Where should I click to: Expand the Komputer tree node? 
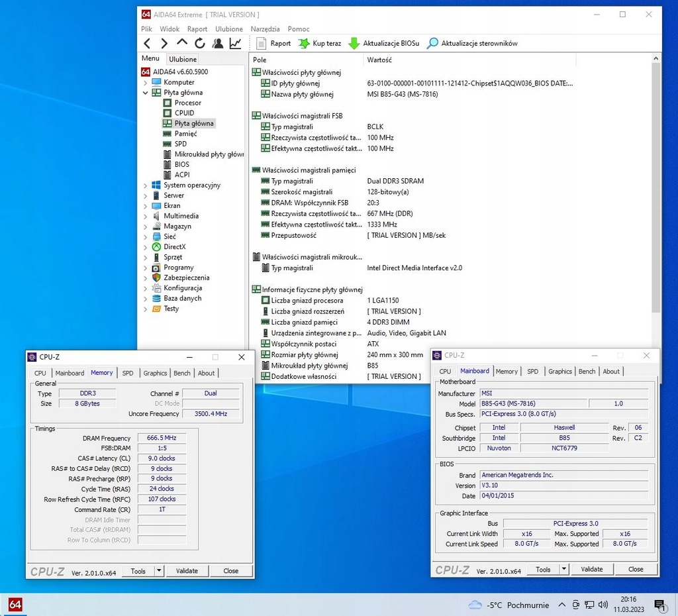click(x=146, y=83)
